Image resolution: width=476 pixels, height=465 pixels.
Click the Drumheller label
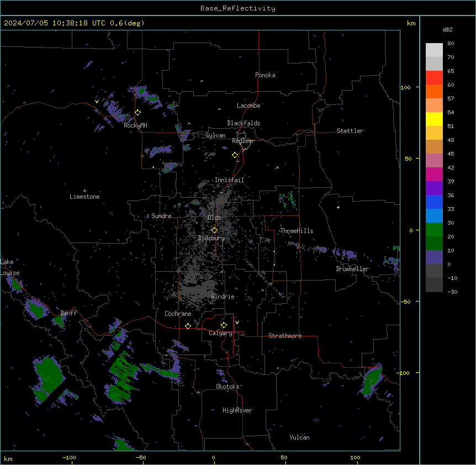352,269
